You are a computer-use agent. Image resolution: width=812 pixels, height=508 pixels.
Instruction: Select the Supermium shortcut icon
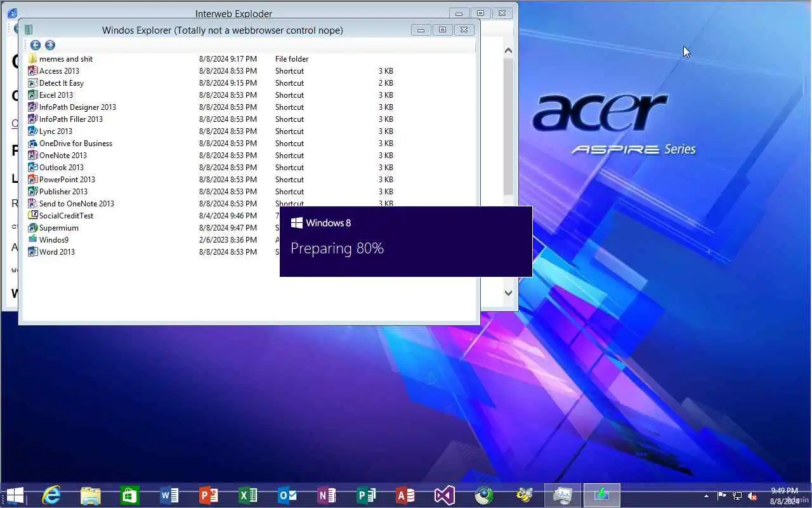[33, 228]
